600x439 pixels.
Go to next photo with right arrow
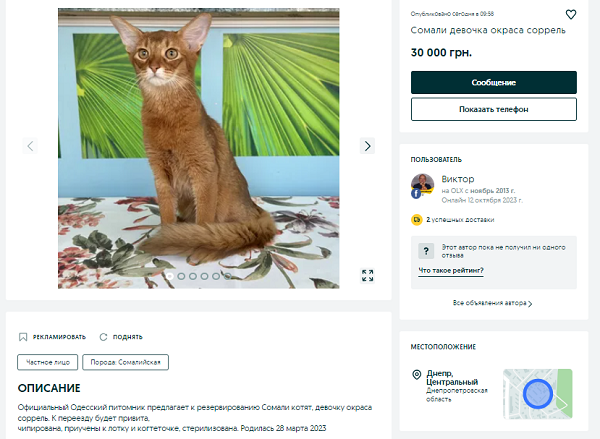click(x=368, y=146)
